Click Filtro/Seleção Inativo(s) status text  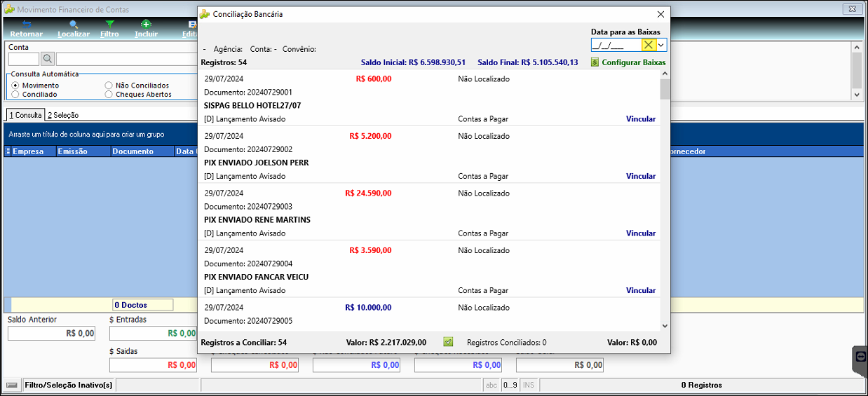pos(68,385)
